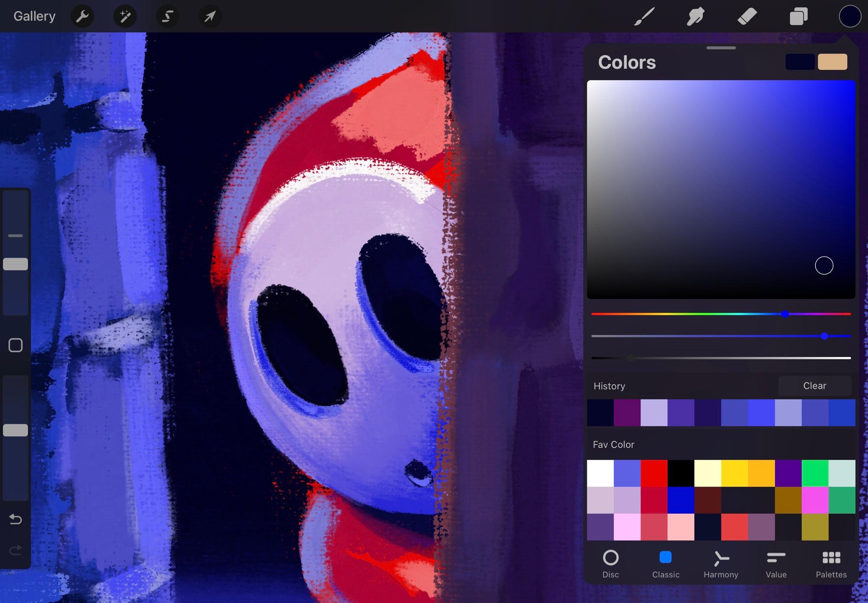Click the hue slider handle
This screenshot has height=603, width=868.
pos(785,314)
